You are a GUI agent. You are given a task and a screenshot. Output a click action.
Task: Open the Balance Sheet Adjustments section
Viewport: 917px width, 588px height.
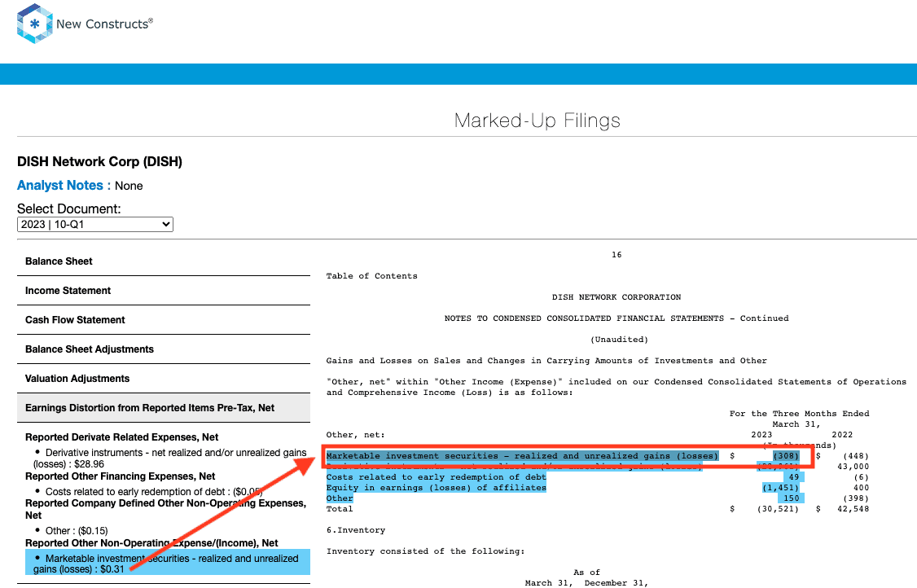(x=164, y=349)
